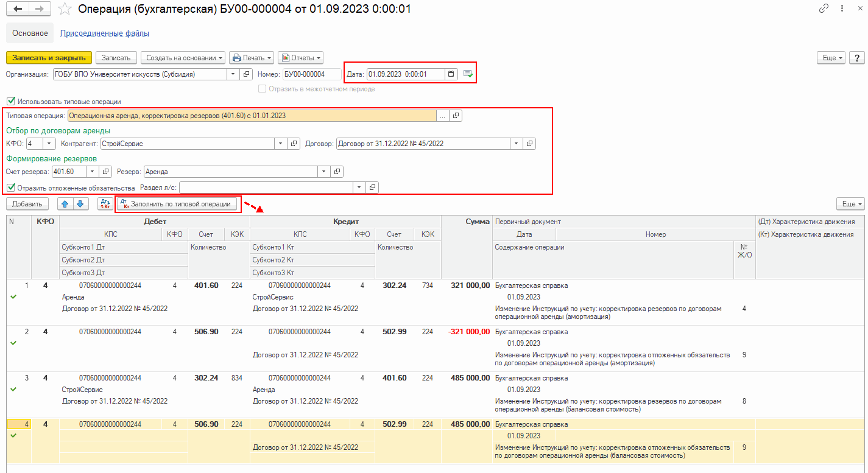Select debit account 401.60 in row 1
868x473 pixels.
206,286
